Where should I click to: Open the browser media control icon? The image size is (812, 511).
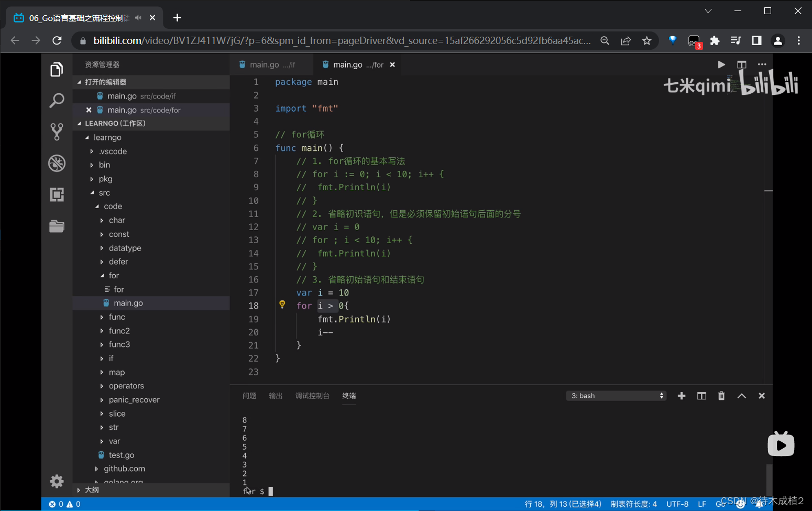[736, 41]
